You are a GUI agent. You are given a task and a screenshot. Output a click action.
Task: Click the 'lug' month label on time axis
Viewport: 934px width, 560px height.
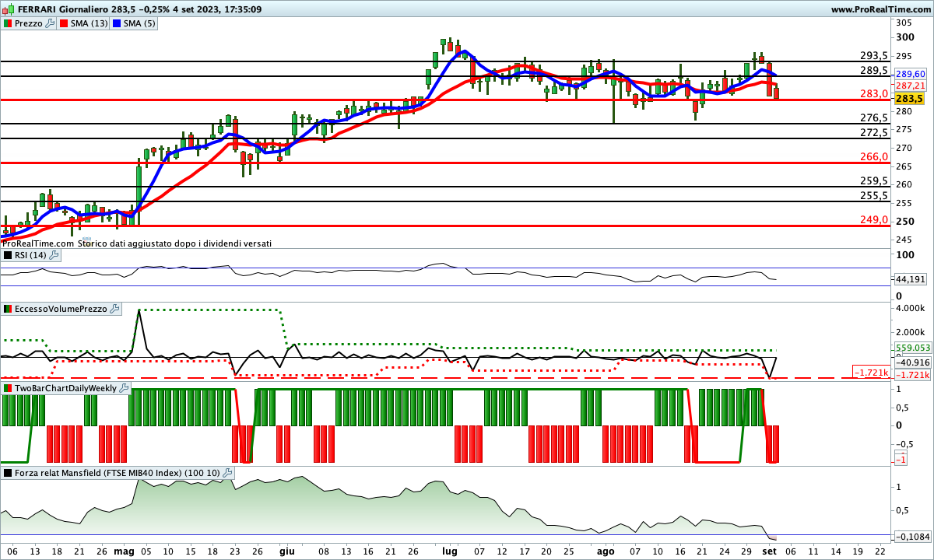(x=449, y=551)
